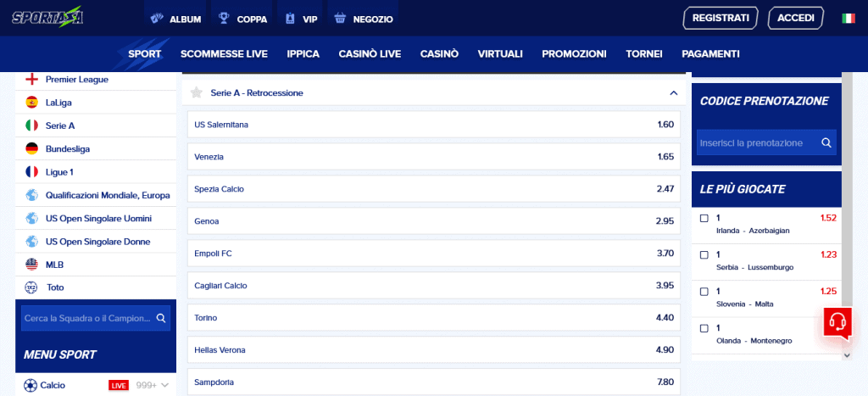Image resolution: width=868 pixels, height=396 pixels.
Task: Bet on Venezia at 1.65
Action: [x=434, y=157]
